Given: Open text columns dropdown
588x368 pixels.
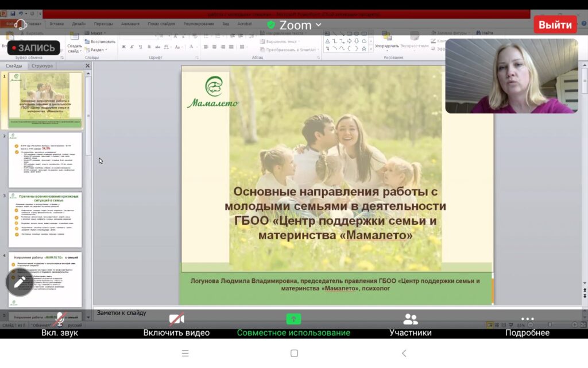Looking at the screenshot, I should coord(243,47).
